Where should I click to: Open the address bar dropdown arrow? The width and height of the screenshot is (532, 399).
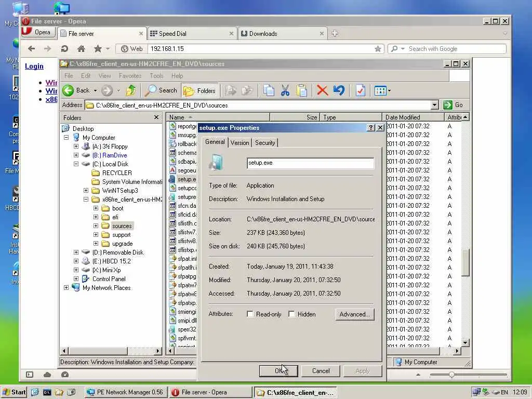[435, 105]
